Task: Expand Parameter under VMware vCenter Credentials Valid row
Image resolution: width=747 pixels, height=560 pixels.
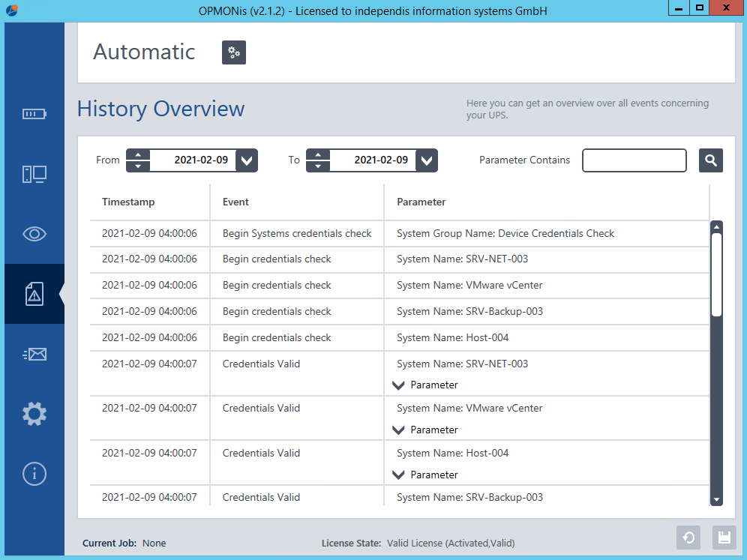Action: point(398,430)
